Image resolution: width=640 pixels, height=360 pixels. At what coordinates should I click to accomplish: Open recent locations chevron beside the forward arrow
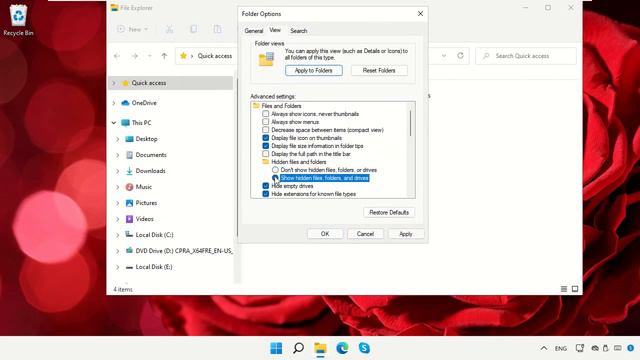(x=149, y=56)
